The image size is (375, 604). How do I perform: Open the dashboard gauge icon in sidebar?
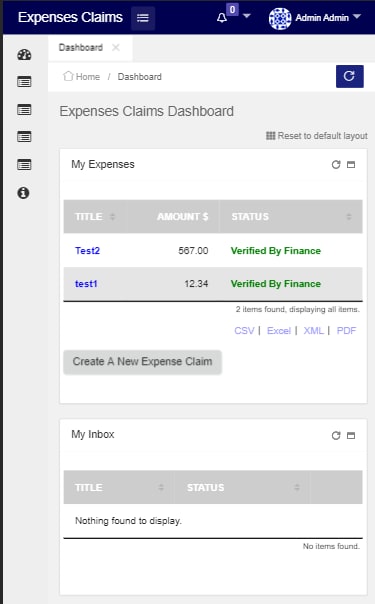click(x=24, y=55)
